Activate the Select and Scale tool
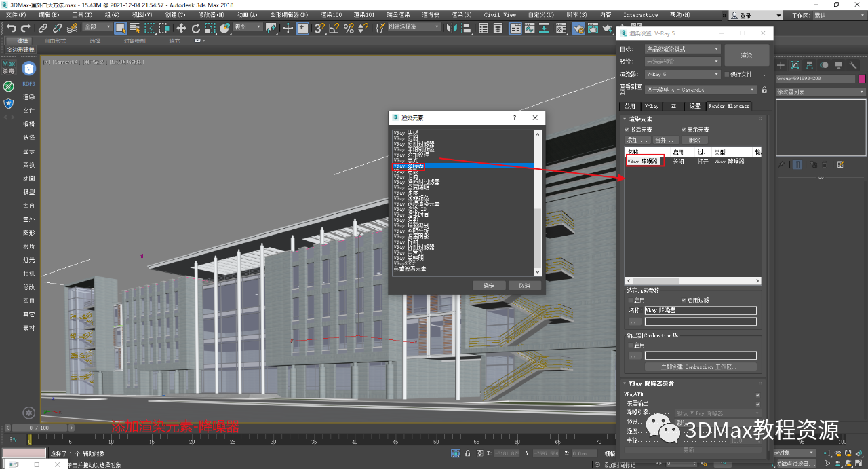Screen dimensions: 868x469 pyautogui.click(x=210, y=28)
